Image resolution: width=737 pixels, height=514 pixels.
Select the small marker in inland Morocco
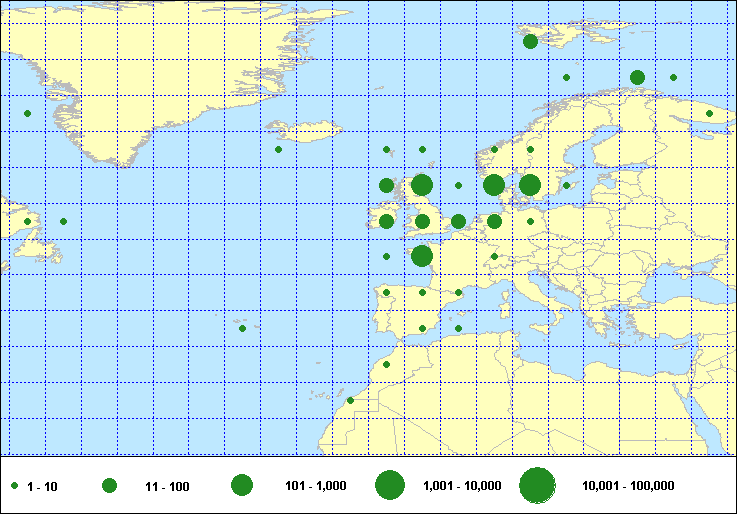[386, 364]
